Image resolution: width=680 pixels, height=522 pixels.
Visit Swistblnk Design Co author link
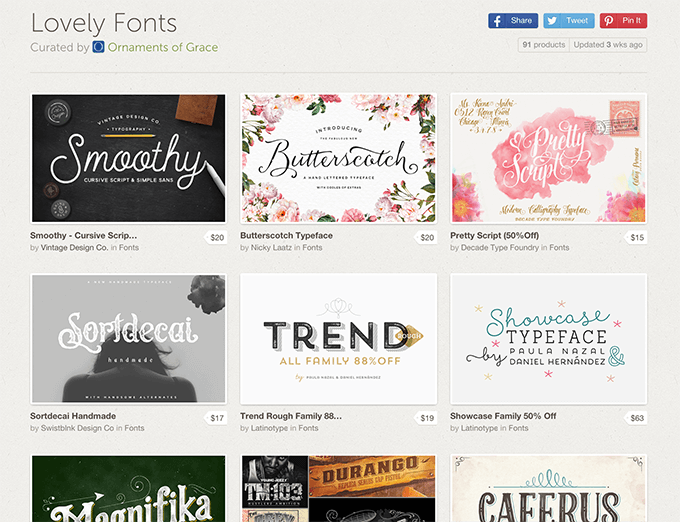click(x=77, y=428)
